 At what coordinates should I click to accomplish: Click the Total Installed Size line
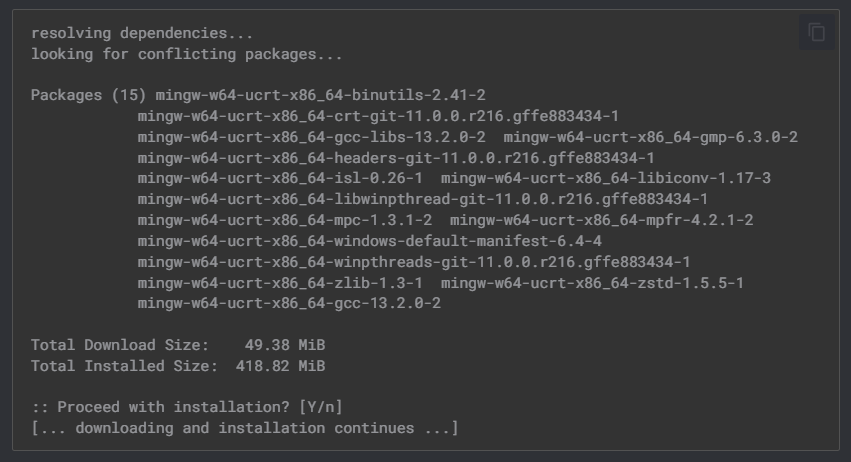pyautogui.click(x=178, y=366)
